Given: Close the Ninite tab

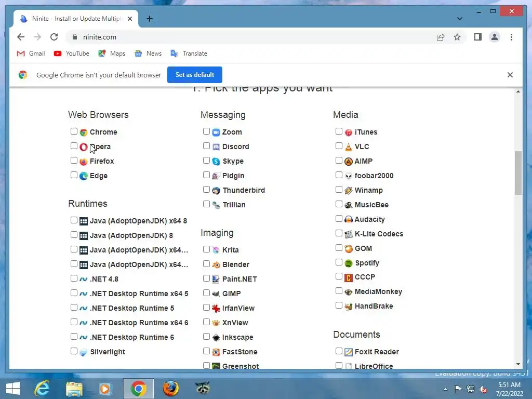Looking at the screenshot, I should tap(130, 19).
